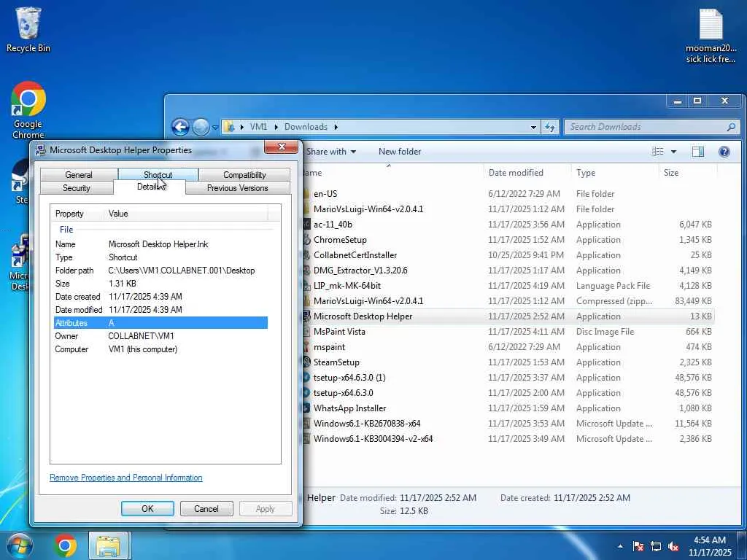The image size is (747, 560).
Task: Click the MsPaint Vista disc image icon
Action: pos(307,332)
